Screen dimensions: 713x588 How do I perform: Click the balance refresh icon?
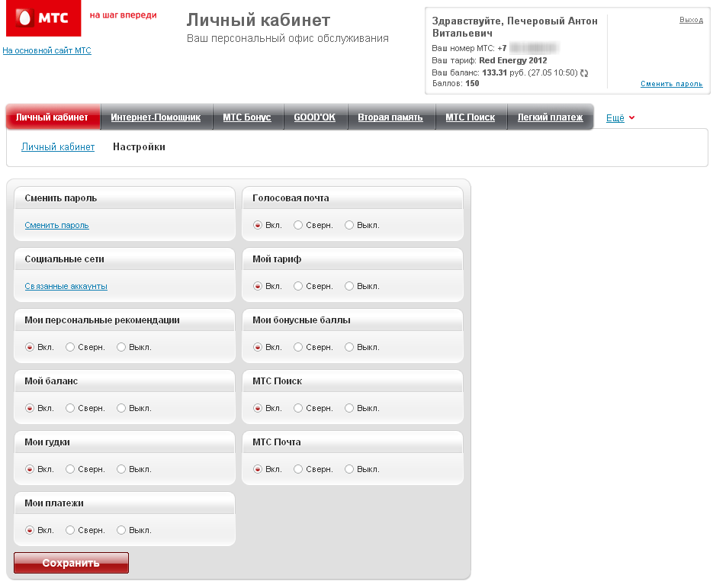click(584, 73)
